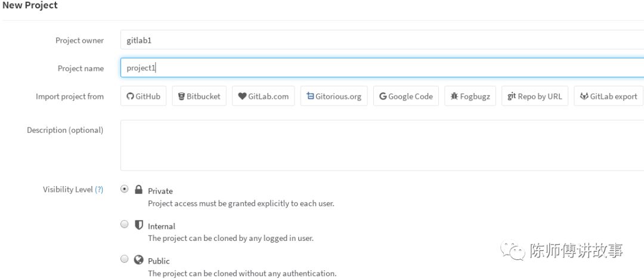
Task: Import project from Bitbucket button
Action: [x=199, y=97]
